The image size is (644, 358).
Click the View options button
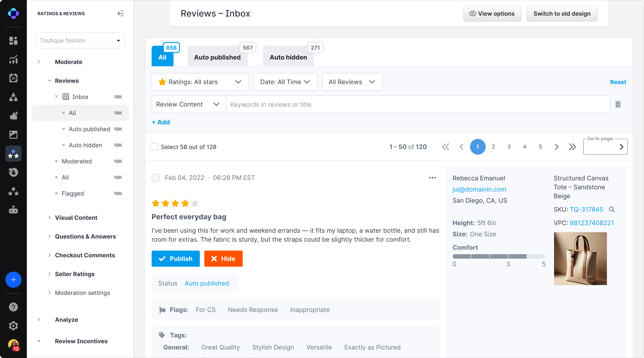[x=492, y=13]
